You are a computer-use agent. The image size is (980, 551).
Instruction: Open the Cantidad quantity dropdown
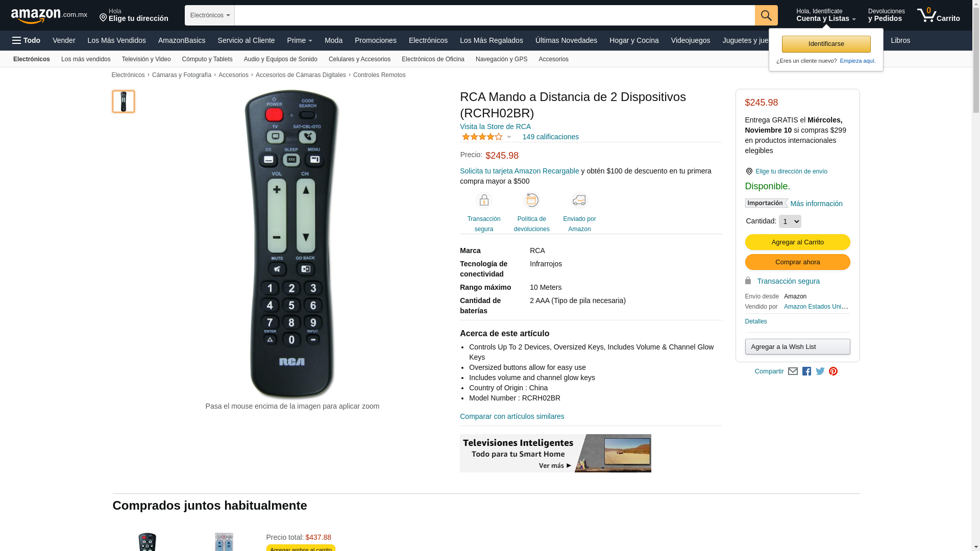pos(790,221)
